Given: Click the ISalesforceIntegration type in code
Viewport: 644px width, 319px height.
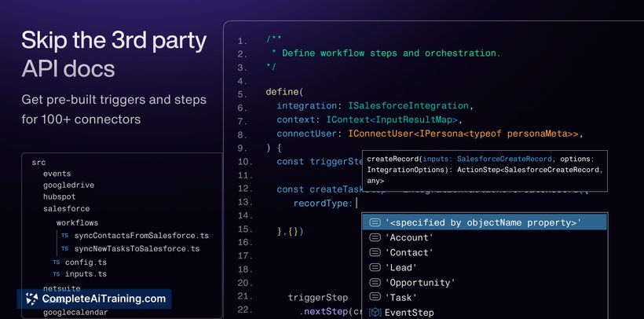Looking at the screenshot, I should [x=408, y=106].
